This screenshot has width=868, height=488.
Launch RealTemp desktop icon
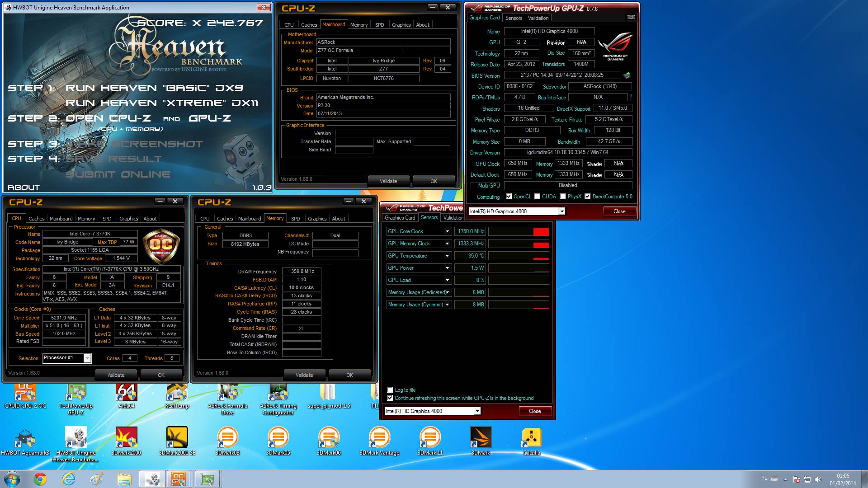[176, 396]
